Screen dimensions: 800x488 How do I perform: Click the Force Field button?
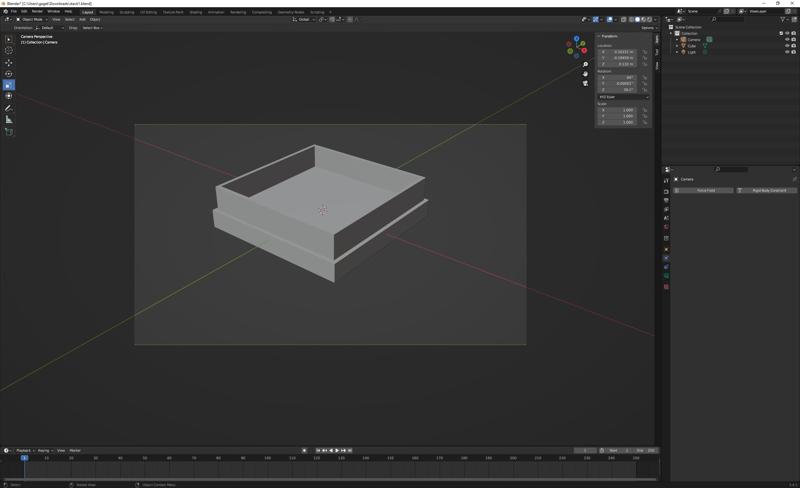coord(706,190)
